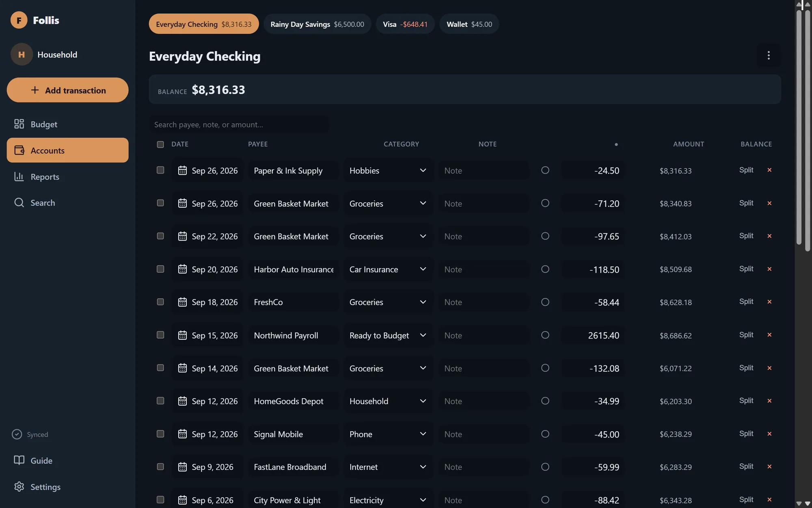The image size is (812, 508).
Task: Expand the Phone category dropdown
Action: coord(388,434)
